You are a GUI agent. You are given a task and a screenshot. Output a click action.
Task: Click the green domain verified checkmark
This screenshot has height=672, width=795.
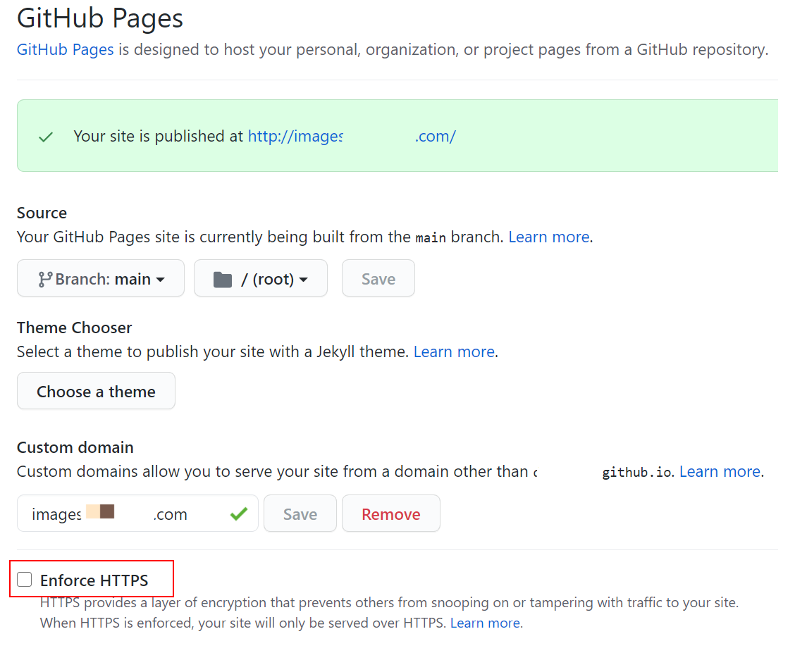[239, 514]
